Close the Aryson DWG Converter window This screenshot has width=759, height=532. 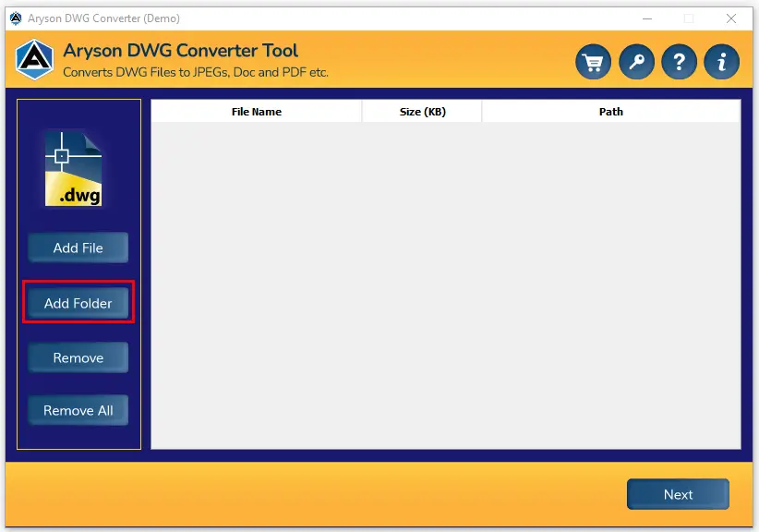click(731, 18)
